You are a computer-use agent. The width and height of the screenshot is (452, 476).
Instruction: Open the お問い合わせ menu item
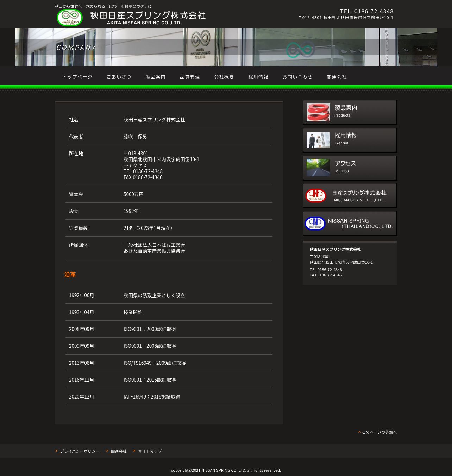tap(297, 77)
